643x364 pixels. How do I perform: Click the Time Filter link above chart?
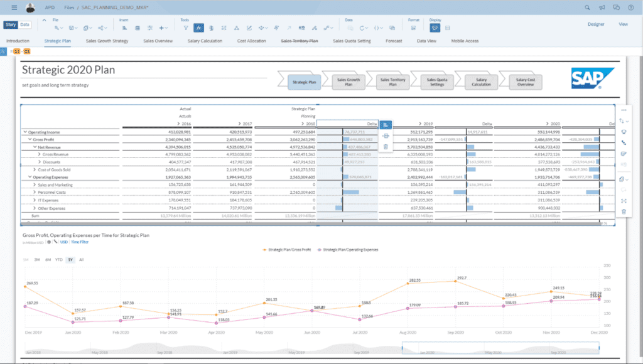(80, 242)
